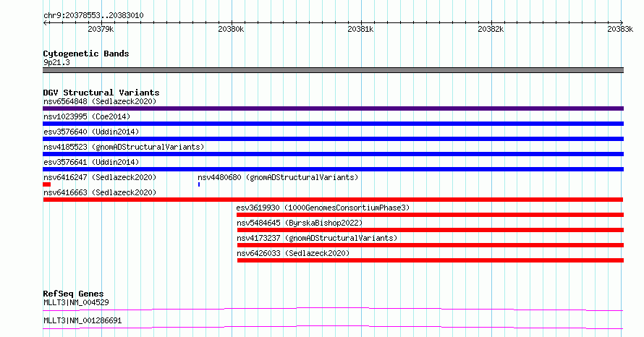This screenshot has height=337, width=644.
Task: Click the tiny blue nsv4480680 variant marker
Action: point(199,184)
